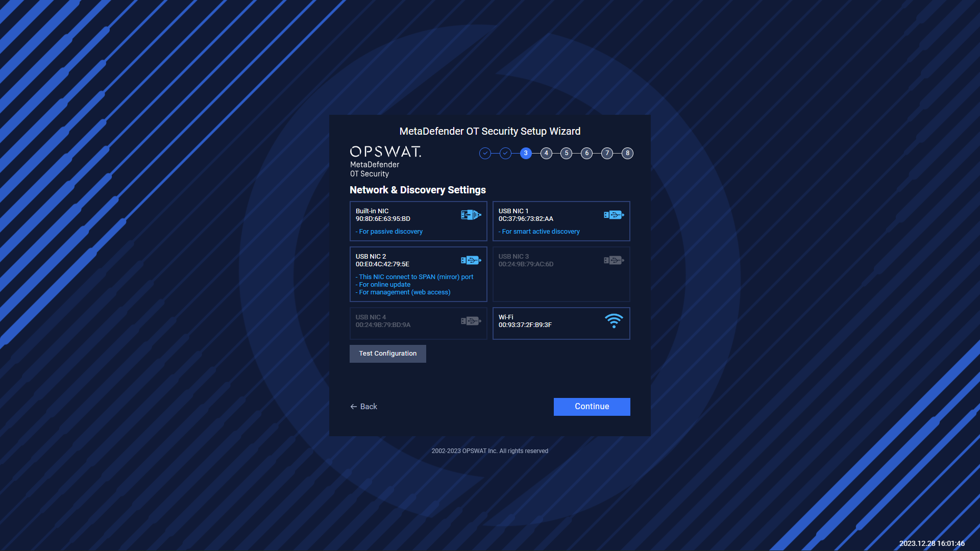Viewport: 980px width, 551px height.
Task: Click the USB NIC 2 adapter icon
Action: pos(471,260)
